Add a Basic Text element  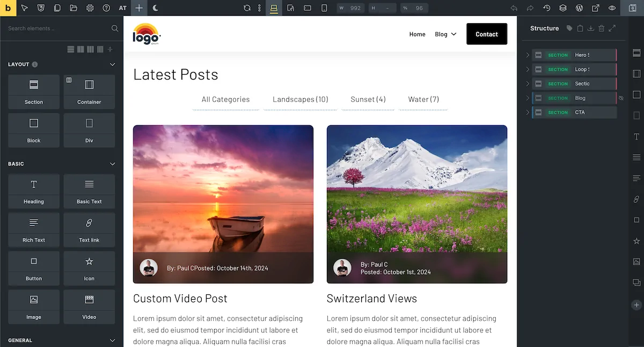89,191
